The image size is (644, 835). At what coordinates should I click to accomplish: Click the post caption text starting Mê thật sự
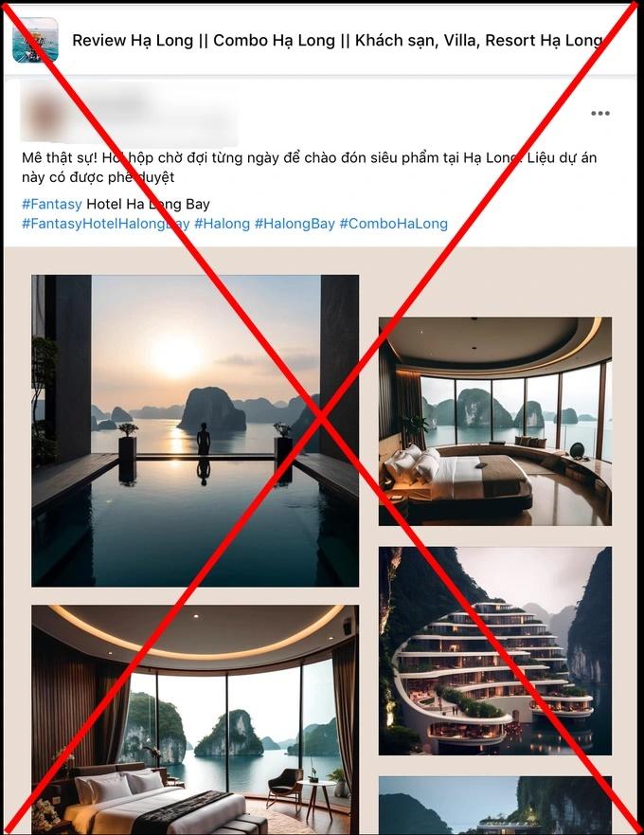pos(310,167)
